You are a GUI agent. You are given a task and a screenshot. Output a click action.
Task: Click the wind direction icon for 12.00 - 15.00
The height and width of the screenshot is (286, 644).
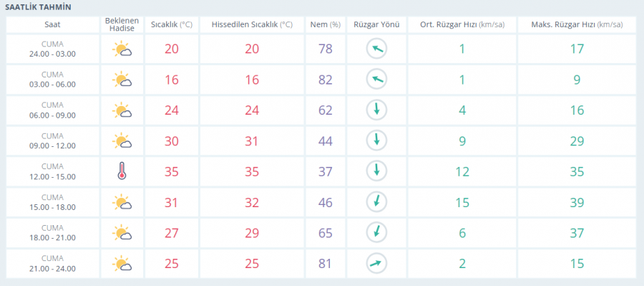click(x=376, y=171)
